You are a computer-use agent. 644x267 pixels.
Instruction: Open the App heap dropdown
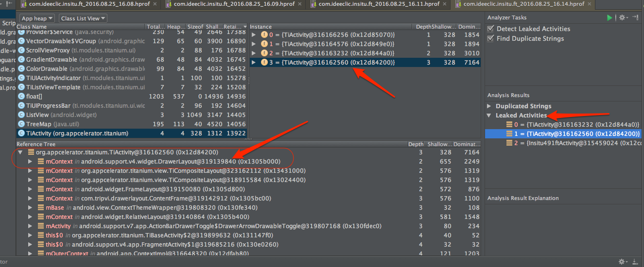point(37,18)
